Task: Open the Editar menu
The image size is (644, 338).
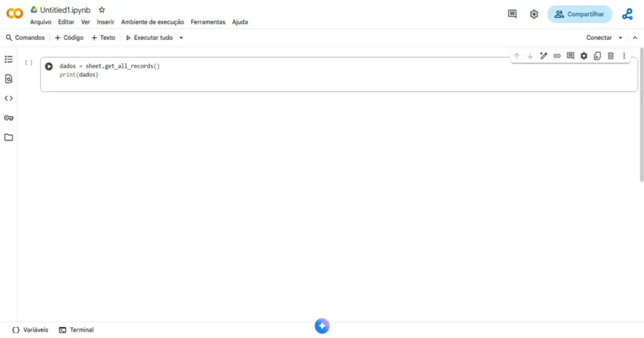Action: pos(66,22)
